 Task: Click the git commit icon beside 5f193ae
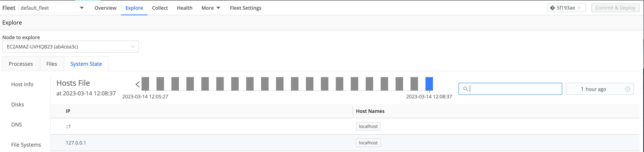(552, 8)
